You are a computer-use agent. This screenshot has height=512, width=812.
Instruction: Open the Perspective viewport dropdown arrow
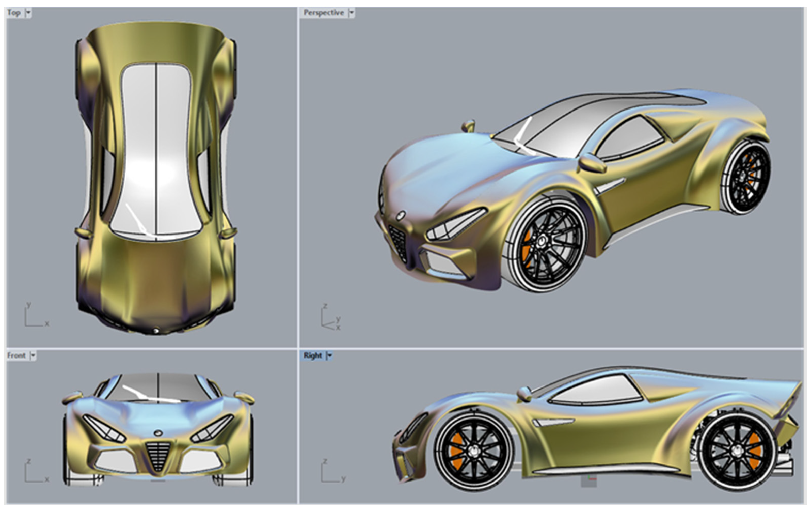[351, 13]
